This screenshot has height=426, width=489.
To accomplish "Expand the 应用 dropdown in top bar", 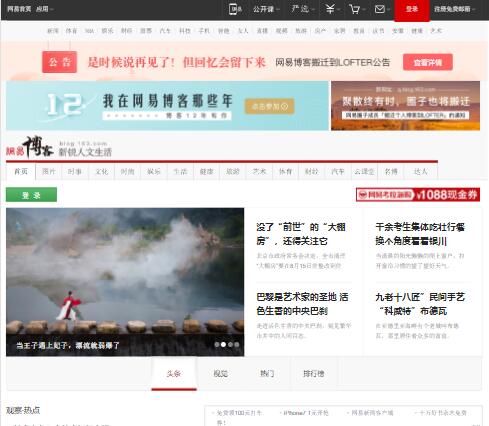I will [44, 9].
